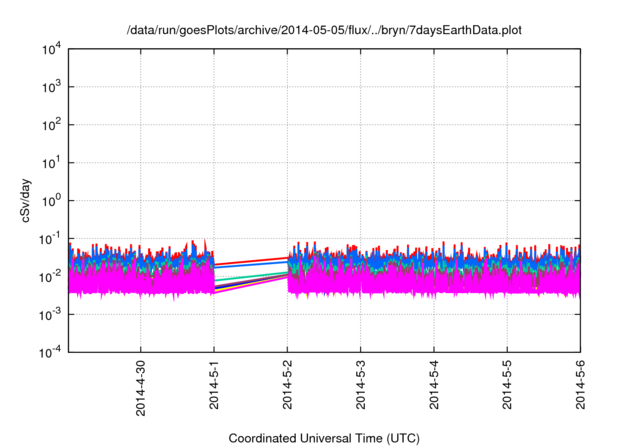Click the 10^-2 y-axis tick label
The width and height of the screenshot is (640, 448).
coord(49,277)
